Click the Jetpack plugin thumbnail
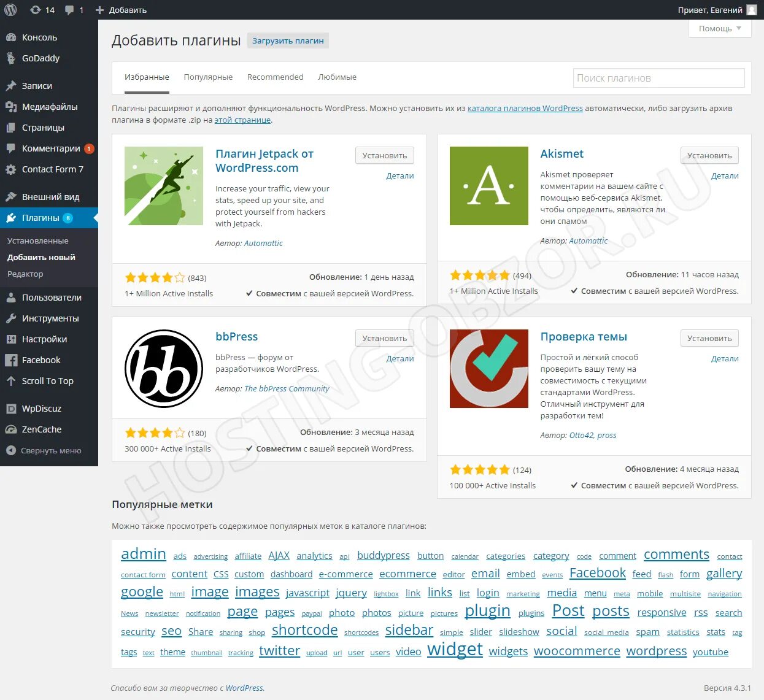Screen dimensions: 764x700 pos(164,186)
